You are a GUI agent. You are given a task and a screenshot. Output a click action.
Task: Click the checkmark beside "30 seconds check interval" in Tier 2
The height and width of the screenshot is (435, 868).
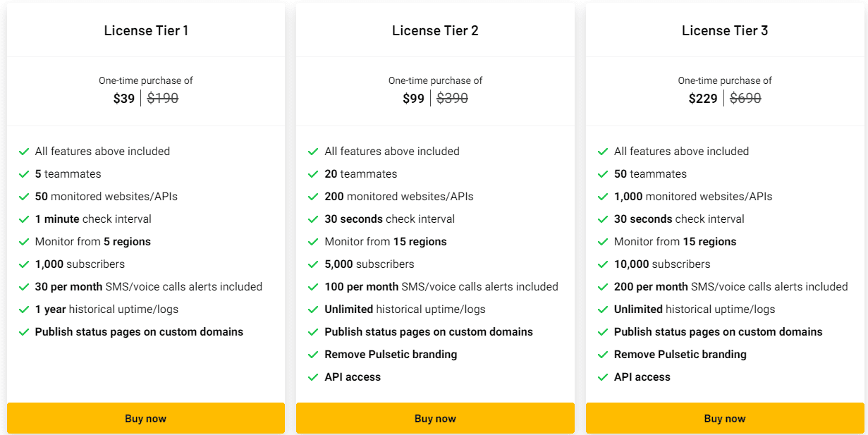[x=313, y=219]
